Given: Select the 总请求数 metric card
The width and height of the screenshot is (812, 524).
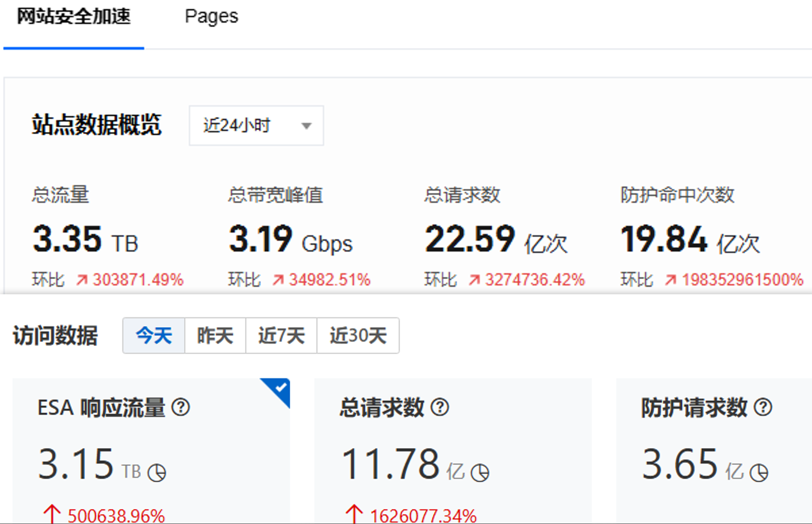Looking at the screenshot, I should [x=452, y=451].
